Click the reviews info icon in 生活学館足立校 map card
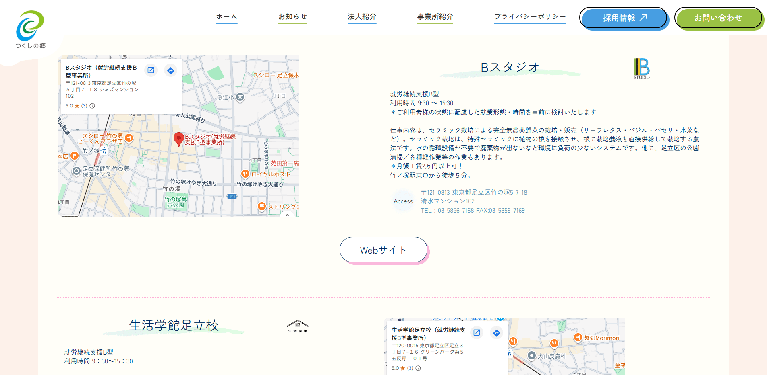Image resolution: width=767 pixels, height=375 pixels. 418,368
